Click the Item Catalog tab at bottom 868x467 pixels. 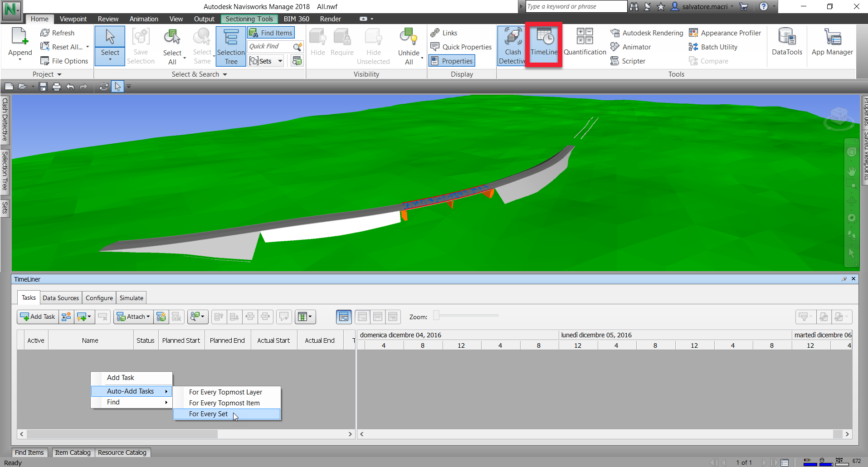(x=73, y=452)
